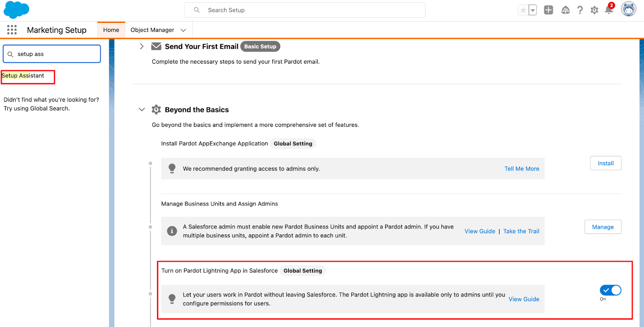
Task: Collapse the Beyond the Basics section
Action: pos(142,109)
